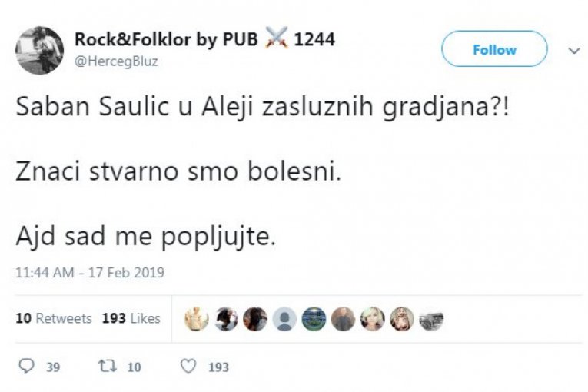The image size is (588, 392).
Task: Open the author's profile picture
Action: coord(39,51)
